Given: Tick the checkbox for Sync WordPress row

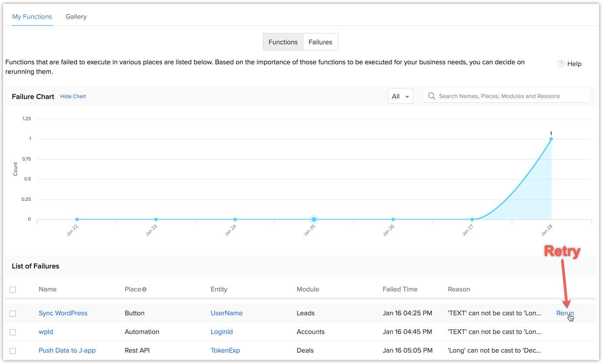Looking at the screenshot, I should click(x=13, y=313).
